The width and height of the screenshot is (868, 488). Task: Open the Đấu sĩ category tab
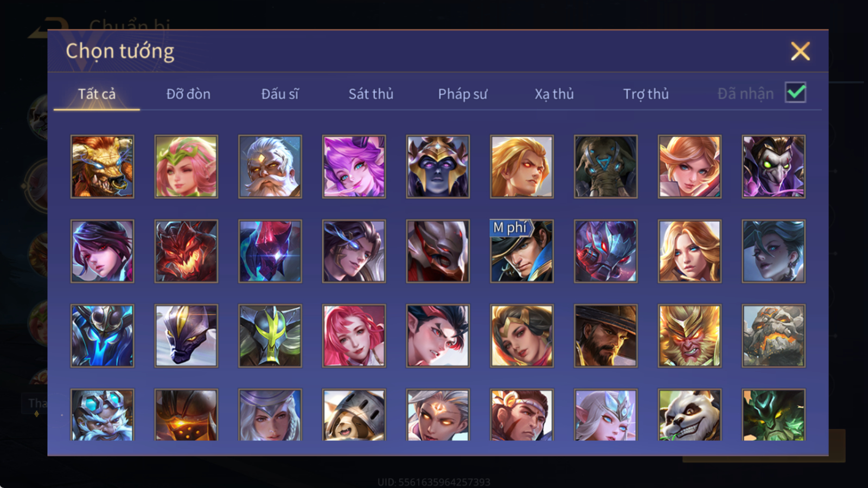(280, 94)
